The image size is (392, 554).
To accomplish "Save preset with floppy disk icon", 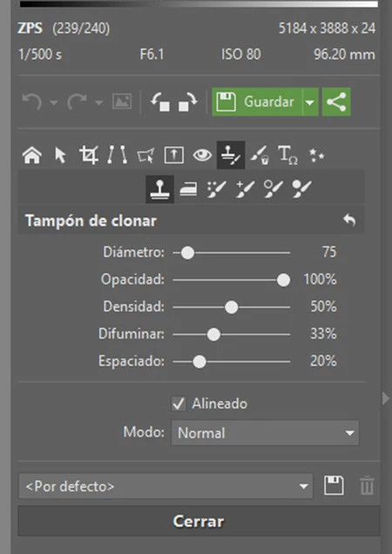I will [x=334, y=485].
